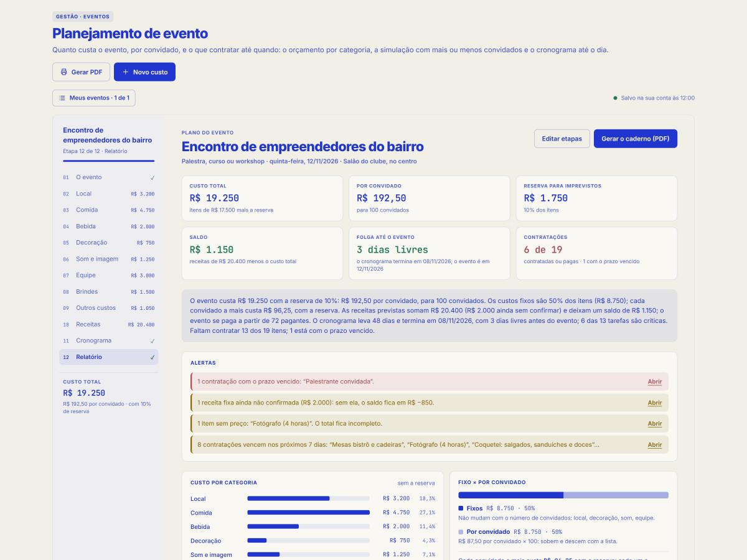Click the Gerar PDF button
Screen dimensions: 747x560
pos(82,72)
